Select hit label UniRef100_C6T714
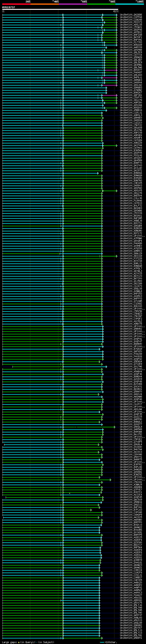 [131, 55]
